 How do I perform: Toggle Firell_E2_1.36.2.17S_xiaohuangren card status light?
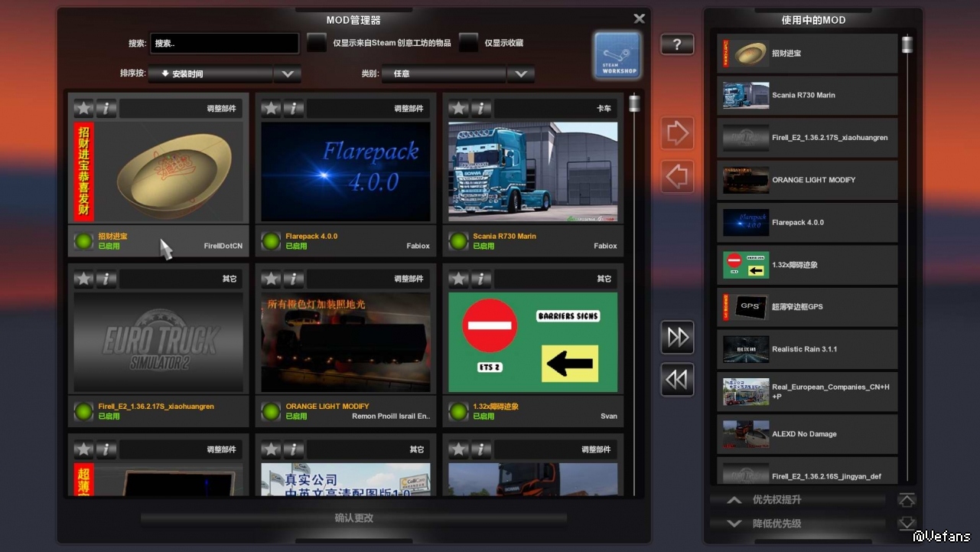click(83, 411)
